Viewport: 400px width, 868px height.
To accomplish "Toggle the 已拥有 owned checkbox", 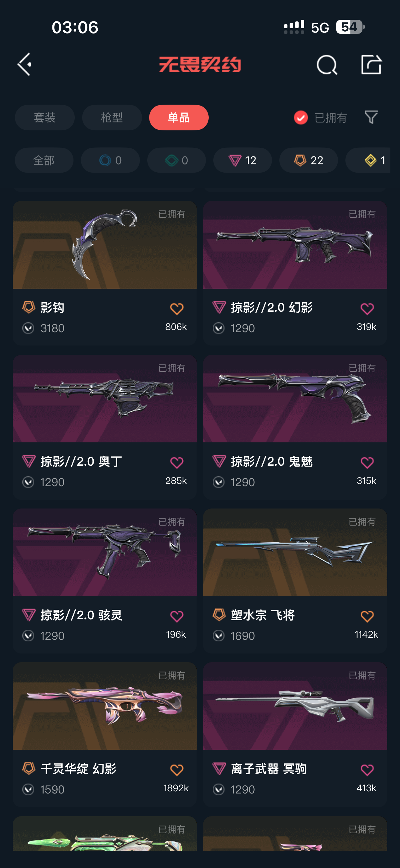I will tap(301, 118).
